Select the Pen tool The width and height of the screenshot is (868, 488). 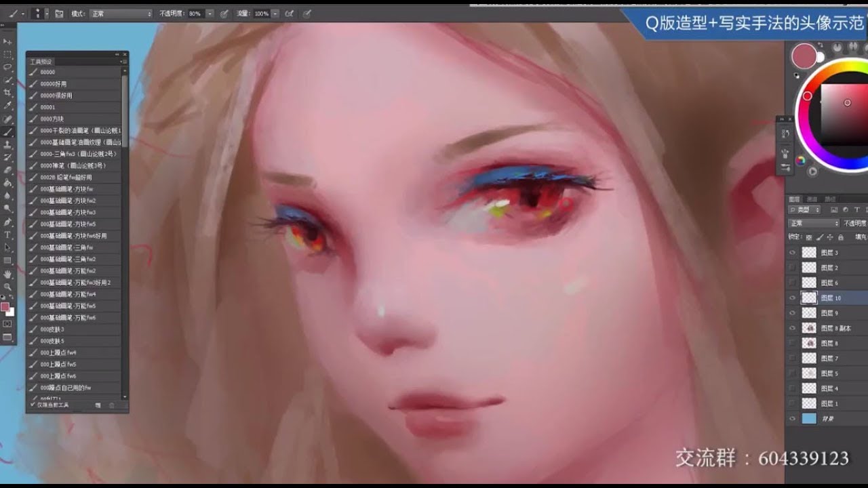click(8, 222)
